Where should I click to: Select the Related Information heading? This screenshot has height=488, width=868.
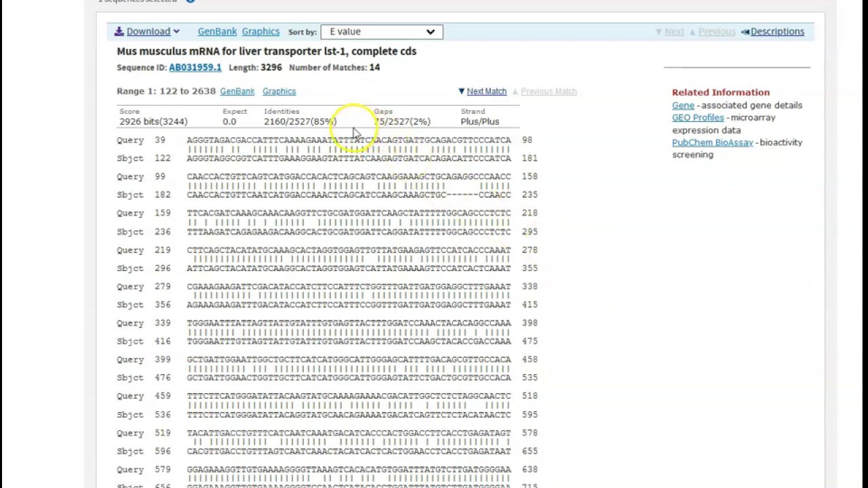(x=721, y=92)
